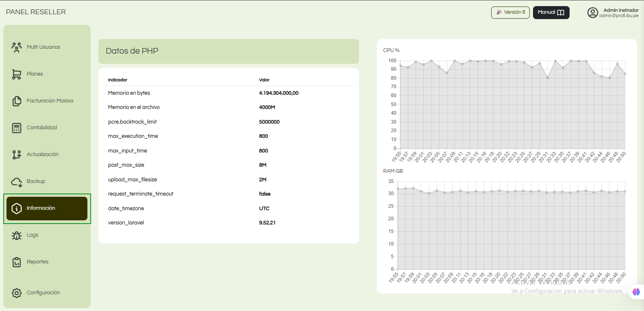Select the version_laravel row
This screenshot has height=311, width=644.
228,223
